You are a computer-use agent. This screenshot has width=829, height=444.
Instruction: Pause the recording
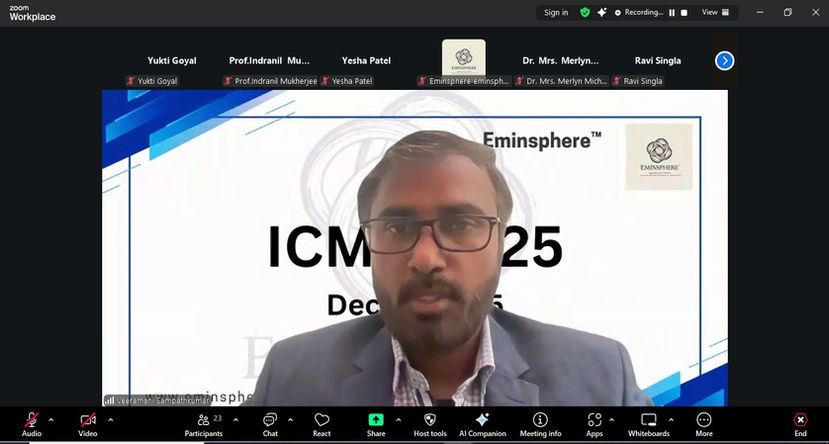point(672,13)
